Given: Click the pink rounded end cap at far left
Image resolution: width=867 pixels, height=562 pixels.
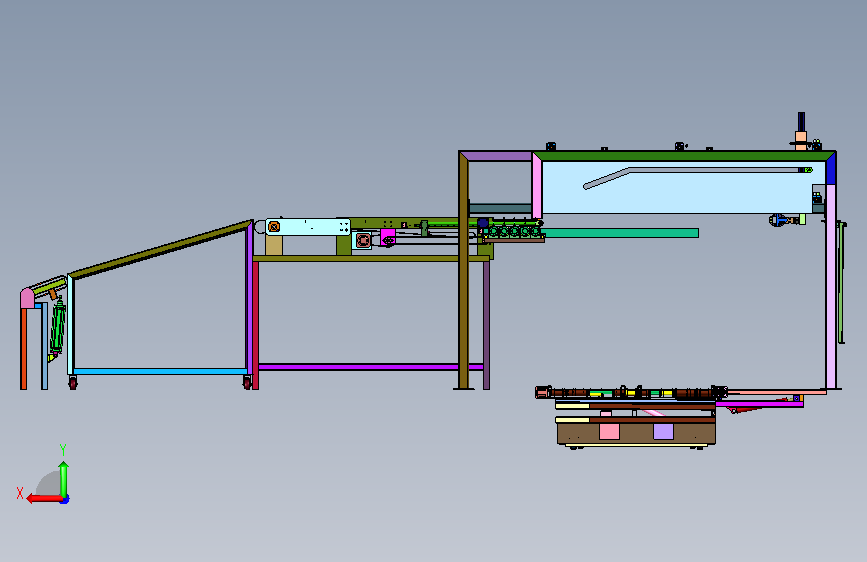Looking at the screenshot, I should (27, 298).
